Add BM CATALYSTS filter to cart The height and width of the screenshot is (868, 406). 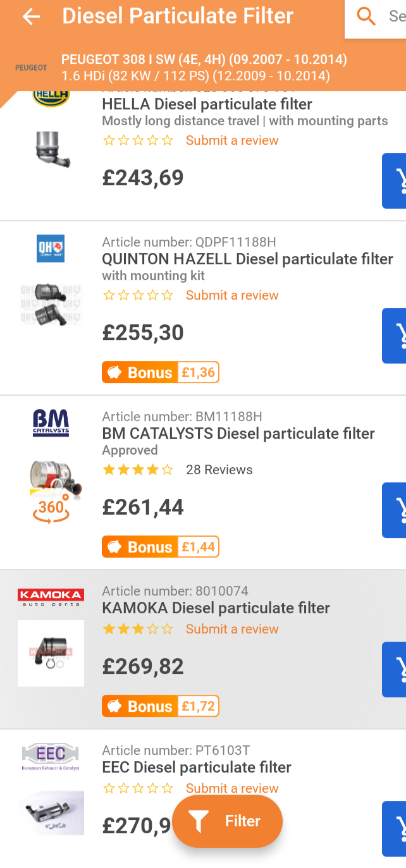click(395, 510)
